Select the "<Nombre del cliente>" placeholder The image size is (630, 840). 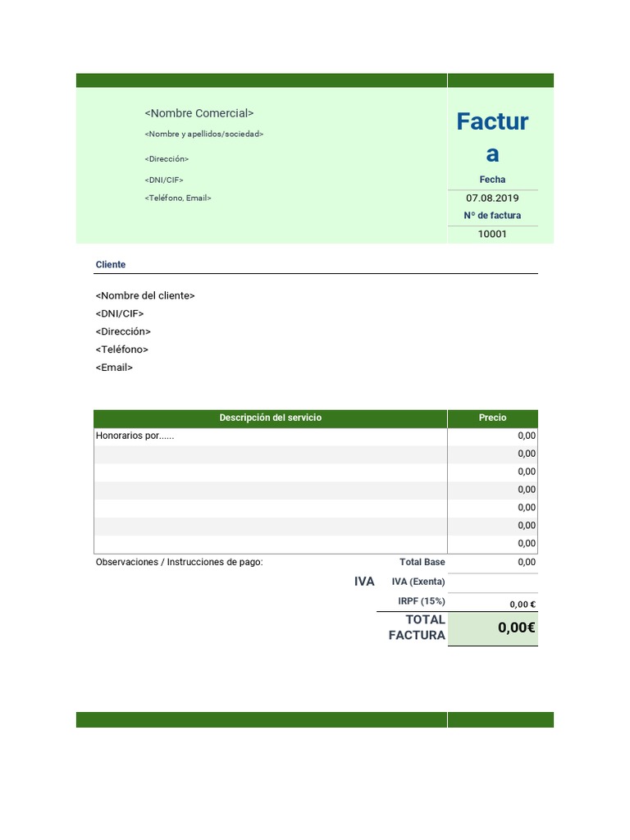[x=145, y=295]
